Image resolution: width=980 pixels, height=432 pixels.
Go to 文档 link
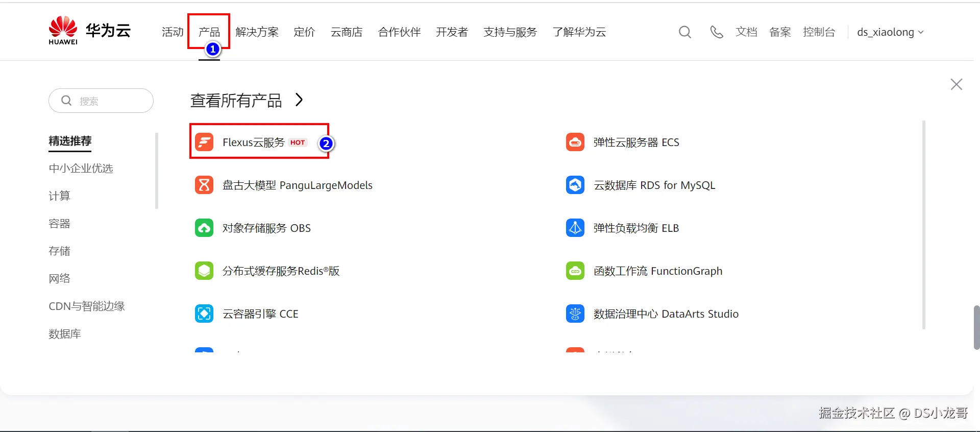pyautogui.click(x=746, y=32)
